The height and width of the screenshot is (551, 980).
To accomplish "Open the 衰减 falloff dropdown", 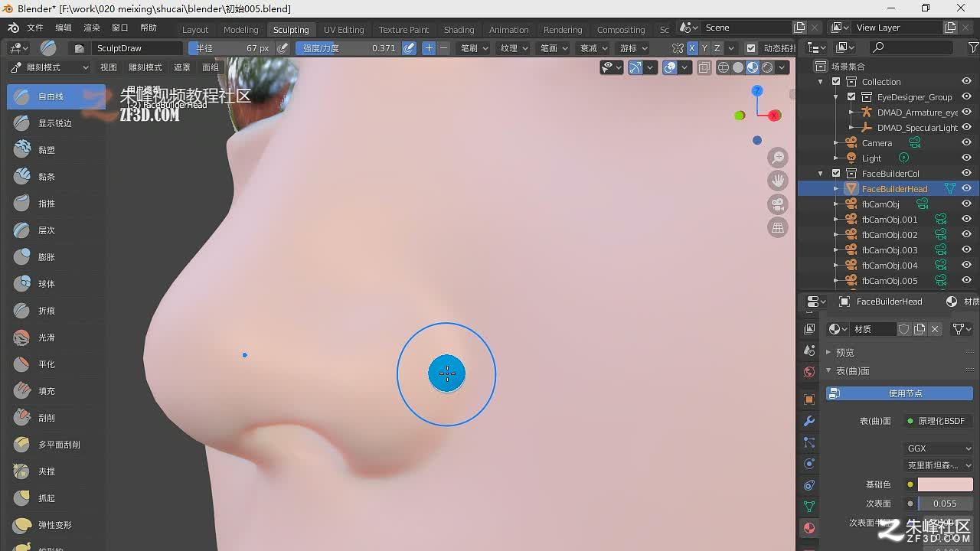I will coord(593,48).
